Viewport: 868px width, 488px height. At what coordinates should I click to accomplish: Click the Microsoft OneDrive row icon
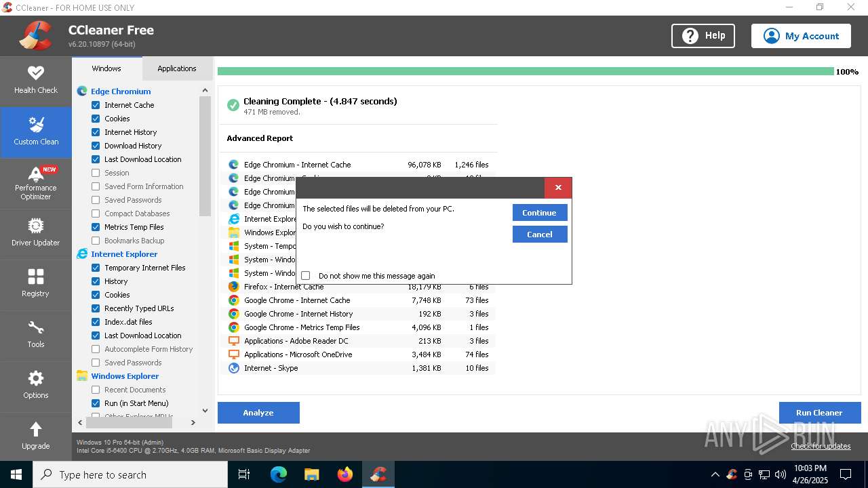point(233,354)
